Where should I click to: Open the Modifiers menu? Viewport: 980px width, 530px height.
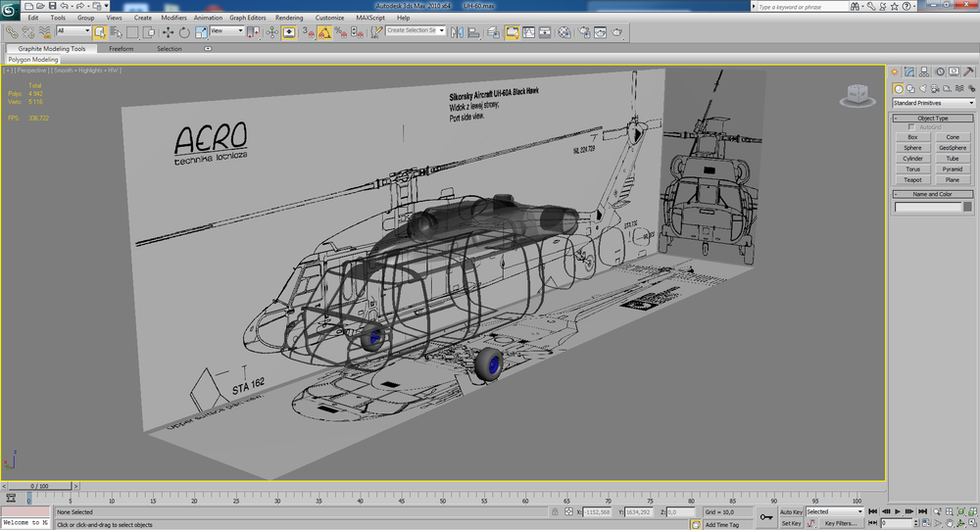coord(173,18)
